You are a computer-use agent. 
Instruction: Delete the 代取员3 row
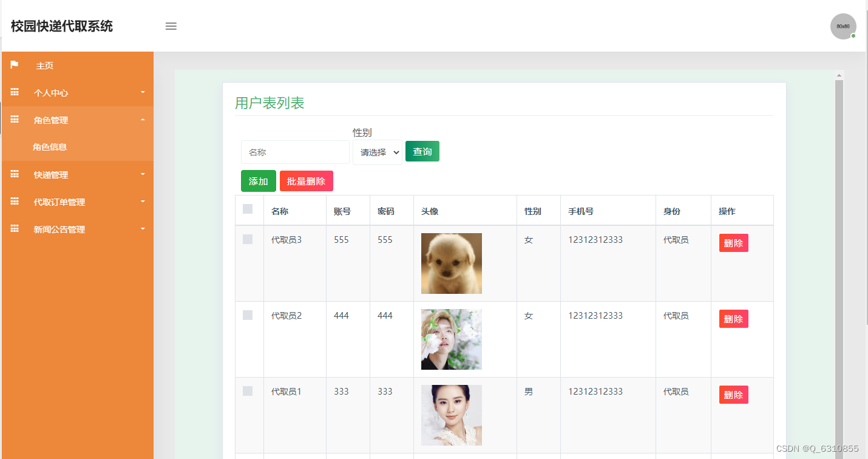[x=734, y=243]
